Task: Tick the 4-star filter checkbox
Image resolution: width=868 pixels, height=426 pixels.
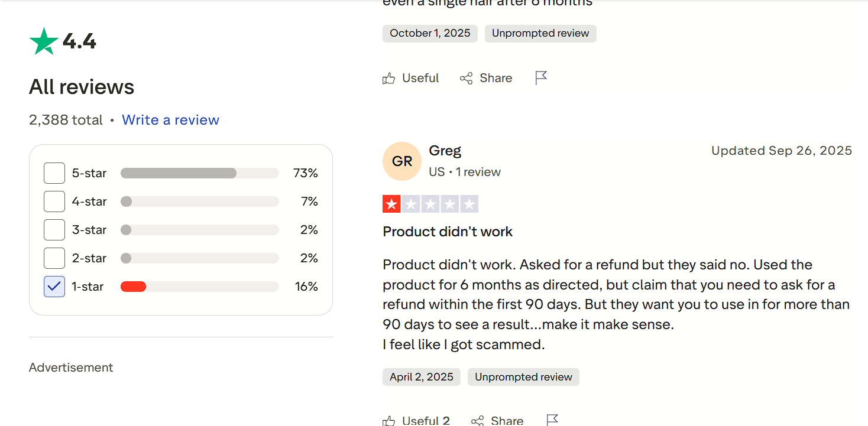Action: click(54, 201)
